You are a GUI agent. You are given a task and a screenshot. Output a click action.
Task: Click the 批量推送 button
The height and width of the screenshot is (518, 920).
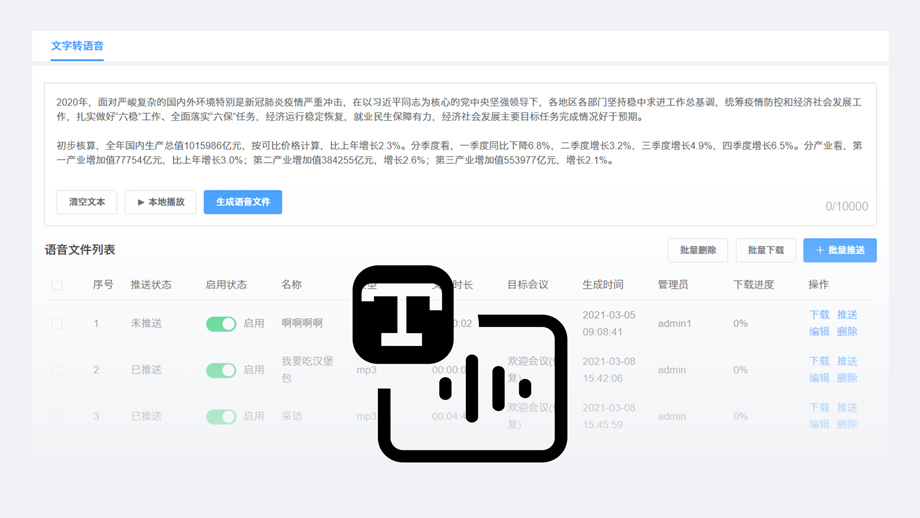[x=840, y=250]
